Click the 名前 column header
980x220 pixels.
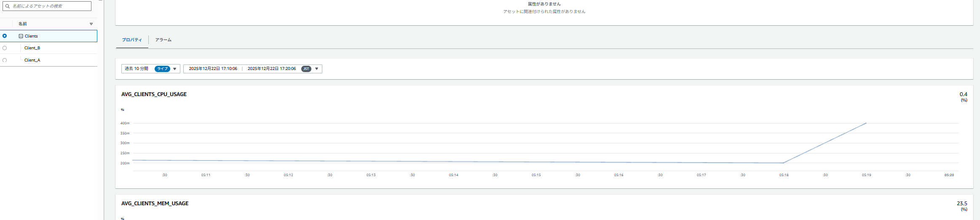(x=23, y=24)
